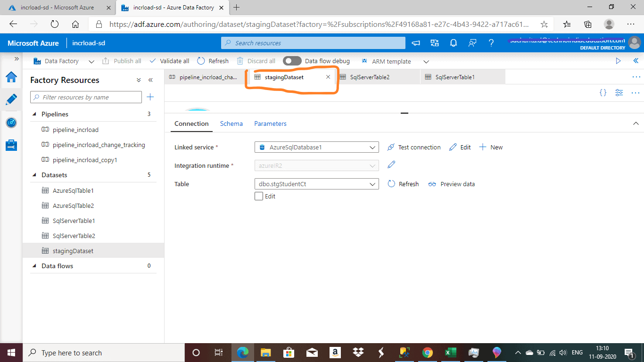The height and width of the screenshot is (362, 644).
Task: Open the feedback person icon
Action: (x=472, y=43)
